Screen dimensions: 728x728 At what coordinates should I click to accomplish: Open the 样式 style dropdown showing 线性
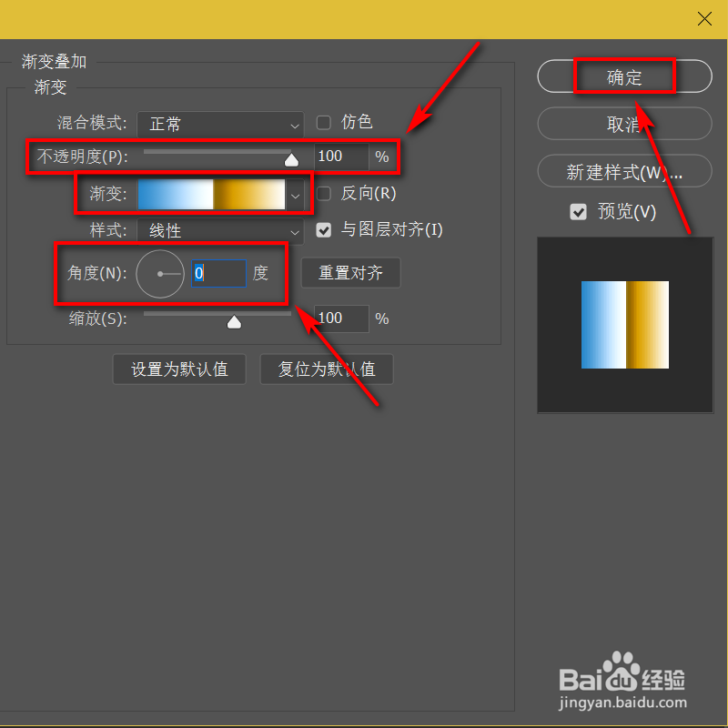click(x=220, y=231)
